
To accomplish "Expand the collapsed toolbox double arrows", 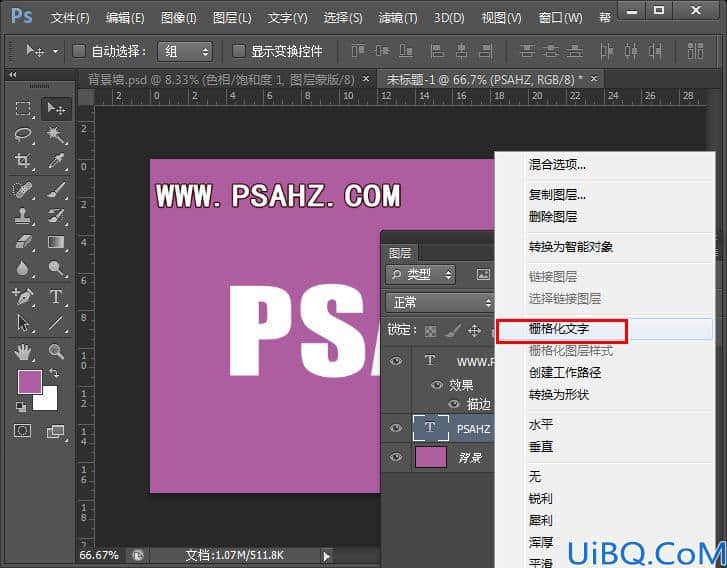I will click(x=13, y=75).
